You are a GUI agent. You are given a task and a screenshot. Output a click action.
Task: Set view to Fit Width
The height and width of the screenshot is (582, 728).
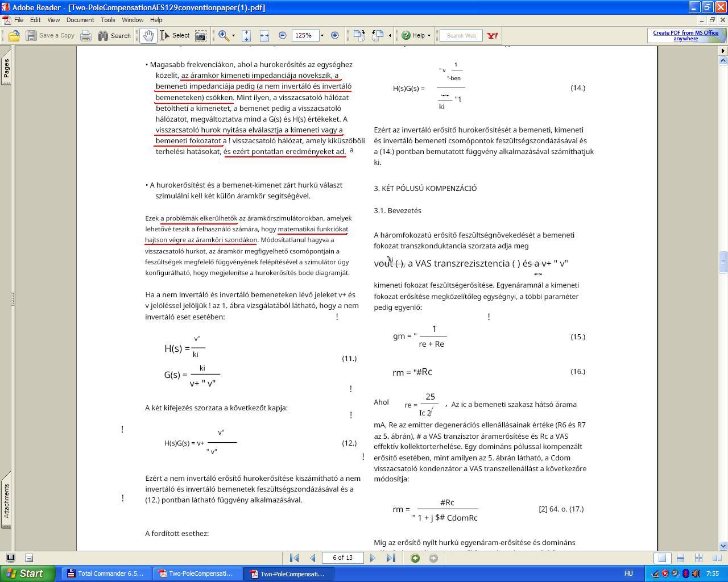[264, 35]
